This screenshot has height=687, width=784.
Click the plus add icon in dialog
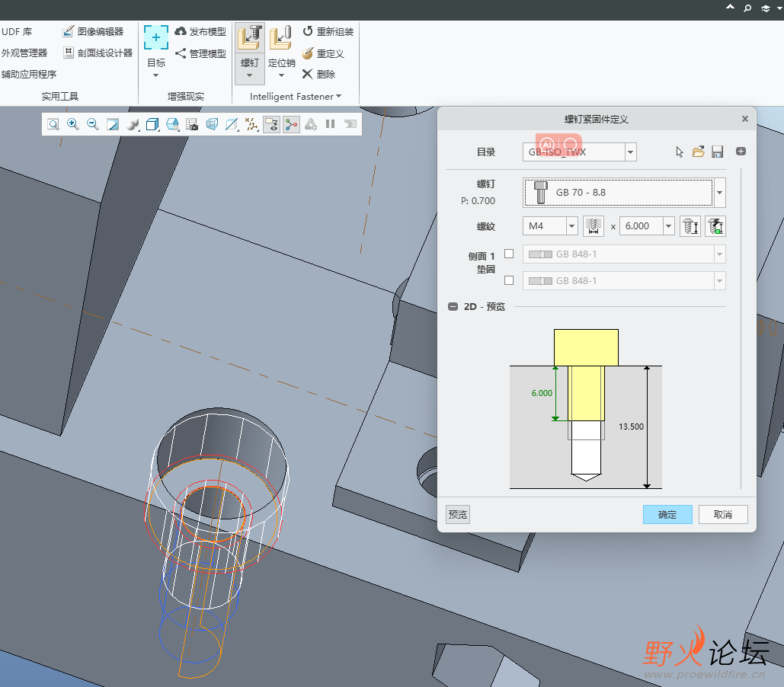741,151
